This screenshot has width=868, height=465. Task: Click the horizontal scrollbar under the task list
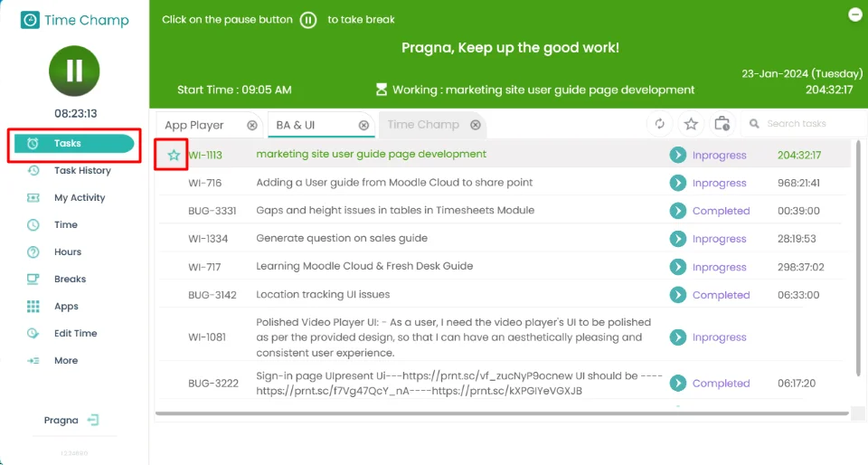502,413
